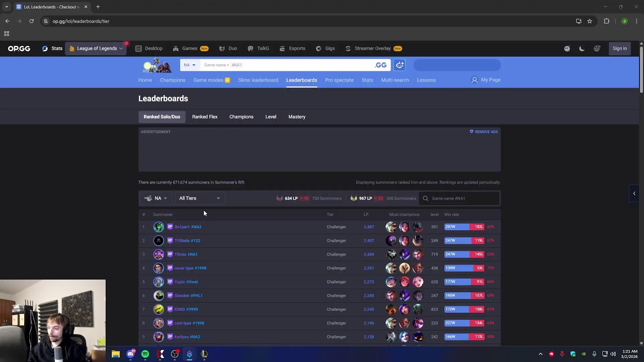Screen dimensions: 644x362
Task: Switch to the Mastery leaderboard
Action: 297,117
